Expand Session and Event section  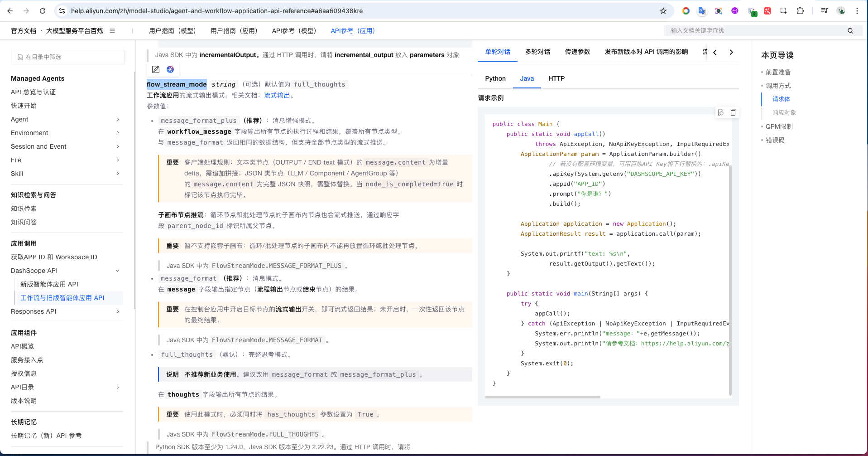118,146
